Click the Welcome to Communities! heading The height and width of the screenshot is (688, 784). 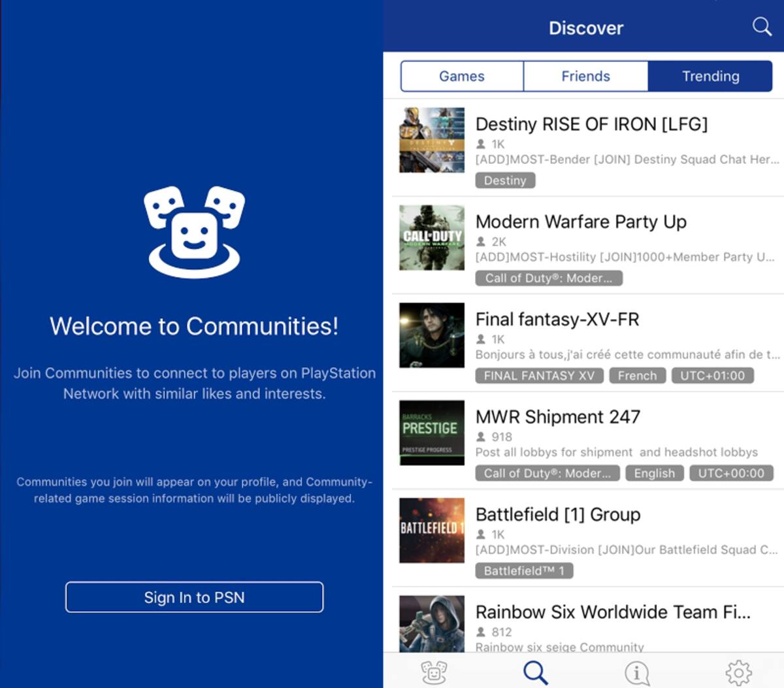click(194, 326)
